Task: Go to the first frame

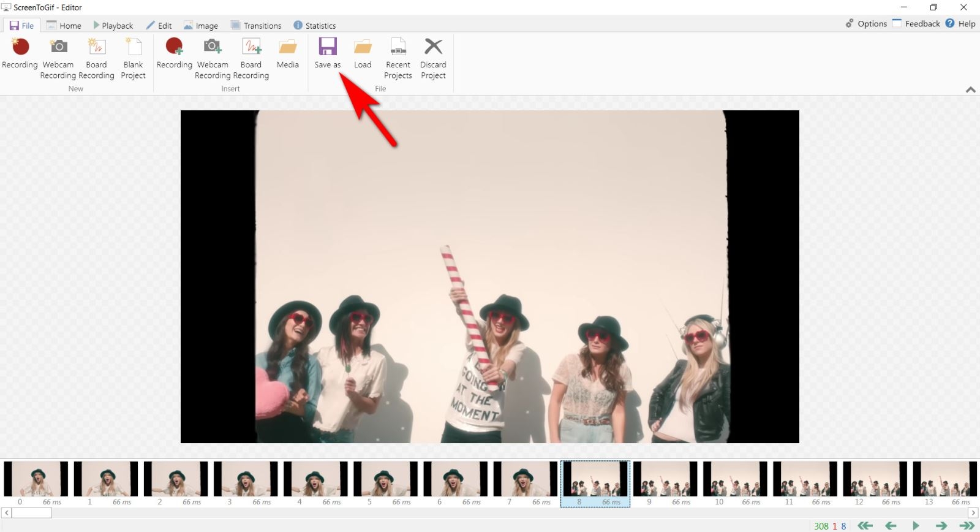Action: pos(865,526)
